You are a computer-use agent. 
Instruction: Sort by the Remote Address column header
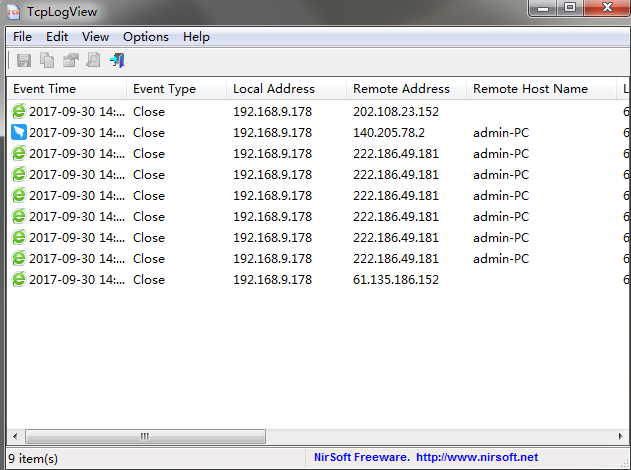click(x=406, y=89)
